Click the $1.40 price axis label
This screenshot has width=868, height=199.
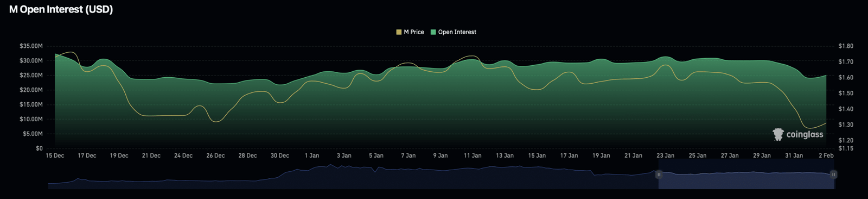pyautogui.click(x=846, y=109)
